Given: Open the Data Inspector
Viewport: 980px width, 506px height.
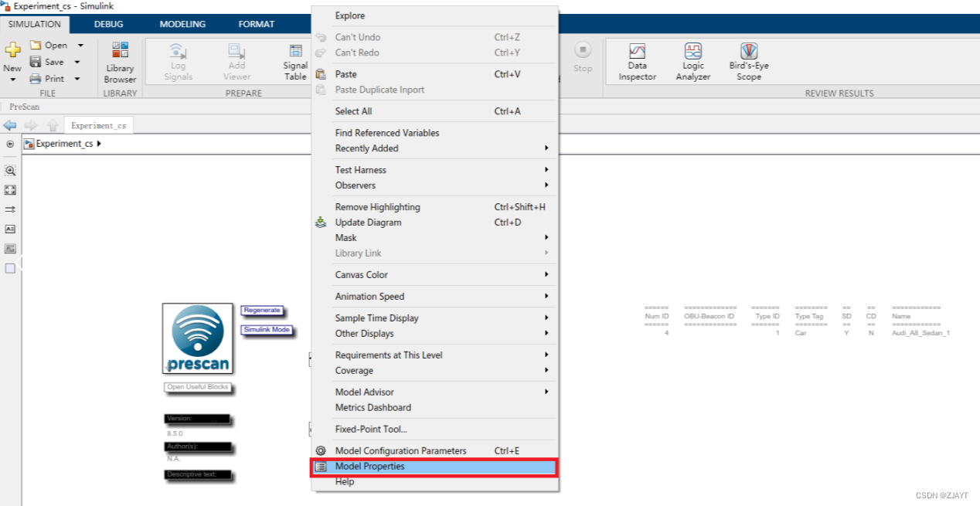Looking at the screenshot, I should coord(637,62).
